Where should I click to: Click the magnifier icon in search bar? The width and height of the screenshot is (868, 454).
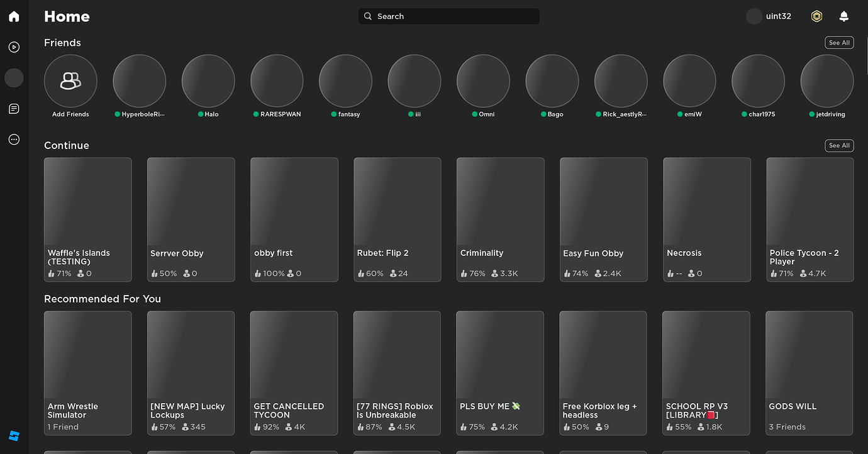(x=367, y=16)
